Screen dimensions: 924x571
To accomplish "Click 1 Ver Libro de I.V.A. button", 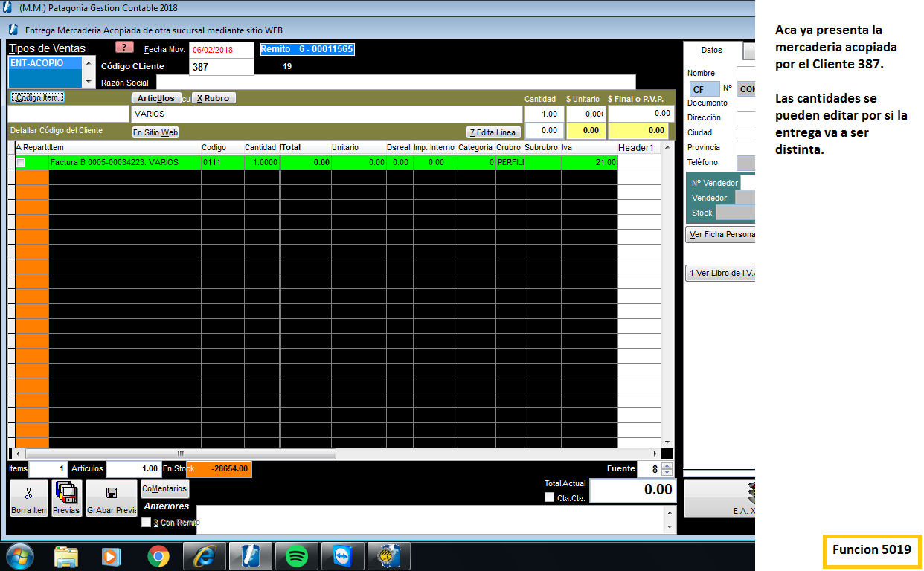I will point(720,273).
